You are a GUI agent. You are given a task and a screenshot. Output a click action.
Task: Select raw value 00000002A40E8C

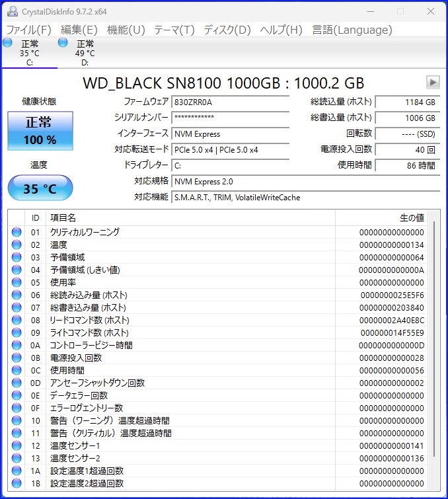pos(392,320)
